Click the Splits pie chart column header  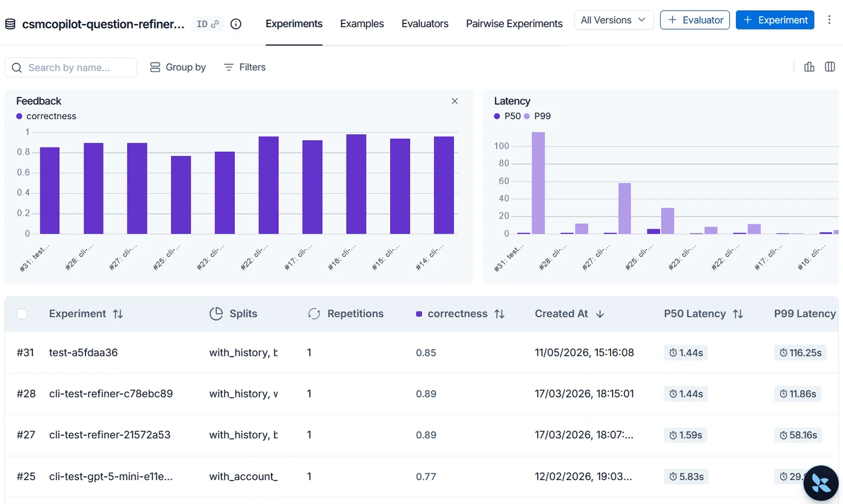233,314
